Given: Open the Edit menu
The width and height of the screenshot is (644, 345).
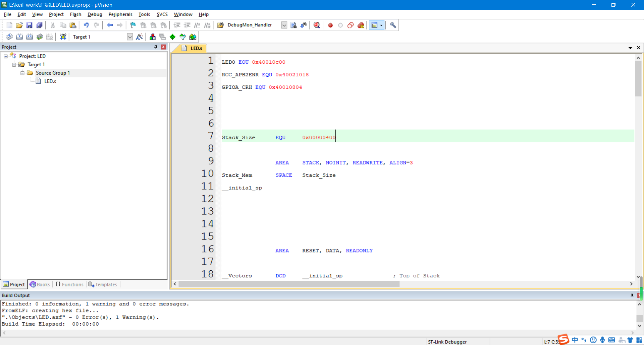Looking at the screenshot, I should (x=22, y=14).
